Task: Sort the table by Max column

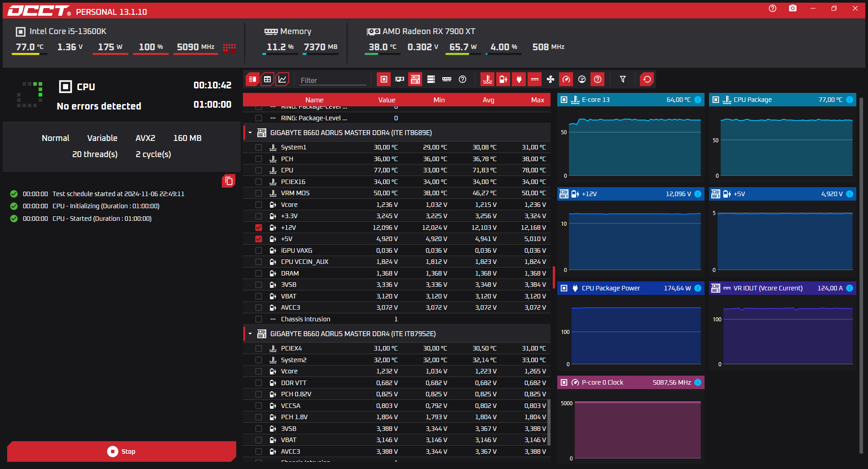Action: 538,100
